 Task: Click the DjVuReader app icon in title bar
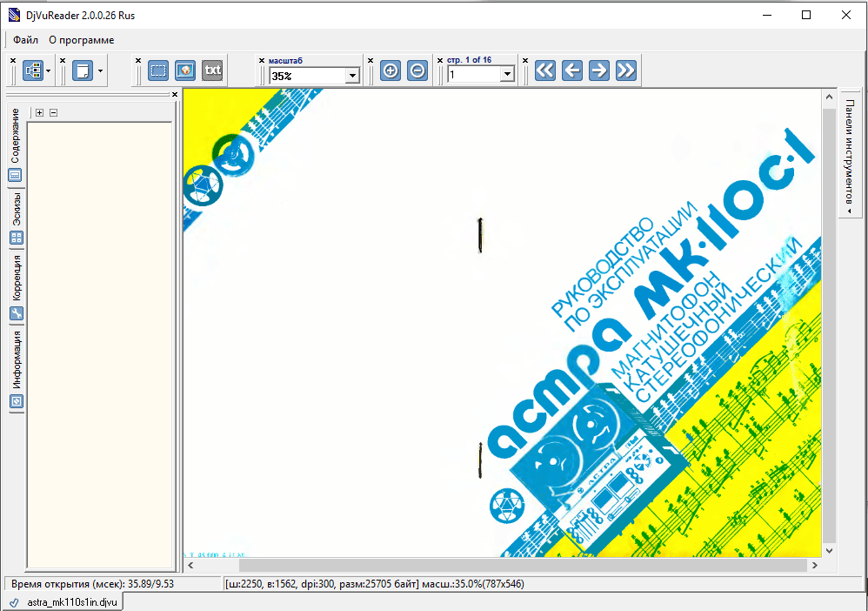[x=15, y=15]
